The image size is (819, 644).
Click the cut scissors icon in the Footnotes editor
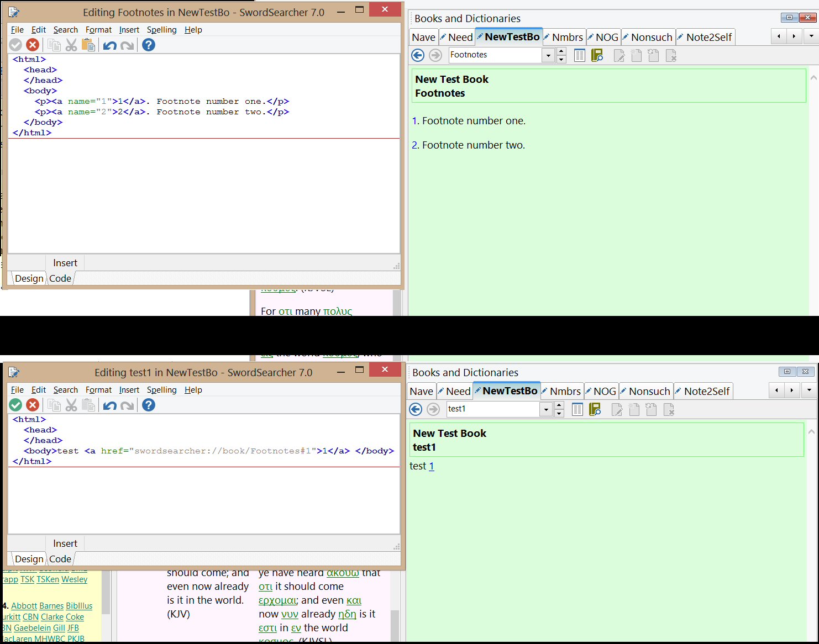71,45
